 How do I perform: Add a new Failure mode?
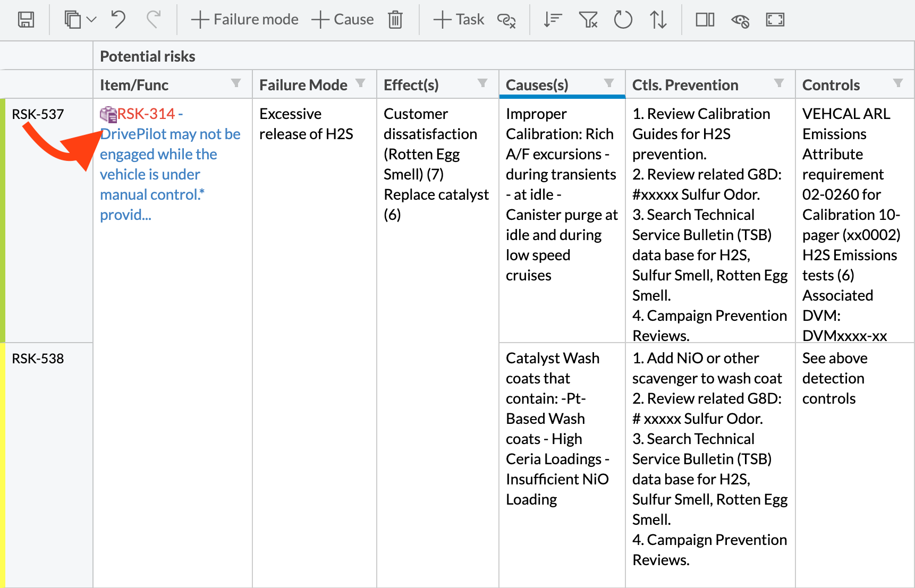coord(245,20)
